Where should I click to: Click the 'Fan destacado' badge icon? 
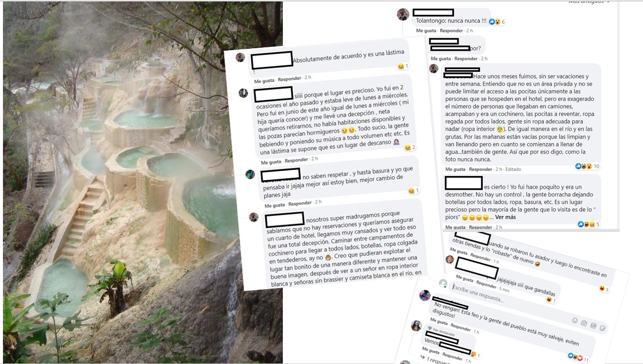(x=430, y=328)
